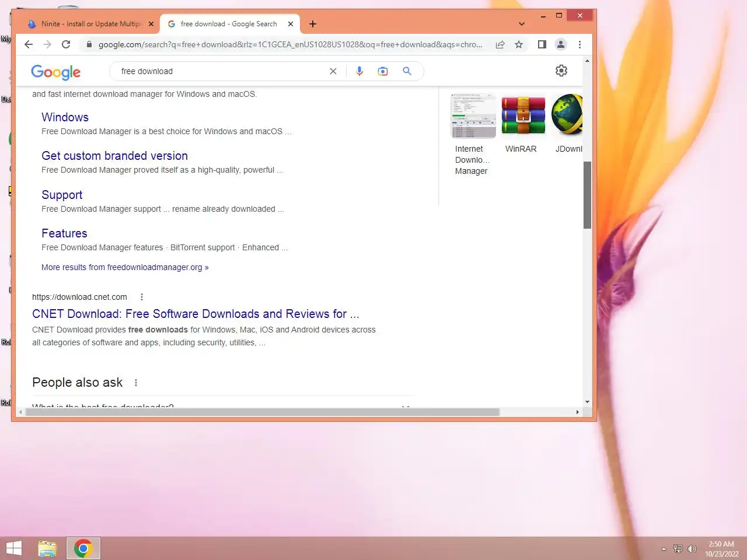The width and height of the screenshot is (747, 560).
Task: Click into the Google search field
Action: coord(222,71)
